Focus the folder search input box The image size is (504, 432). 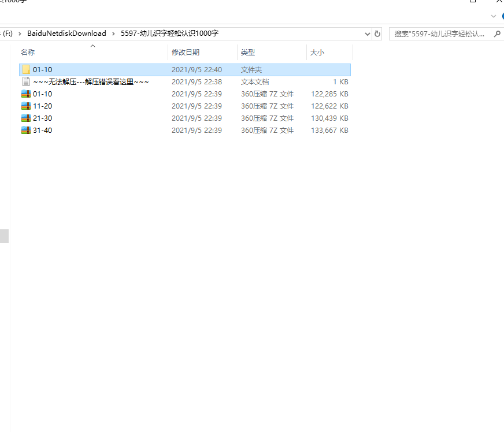click(439, 33)
